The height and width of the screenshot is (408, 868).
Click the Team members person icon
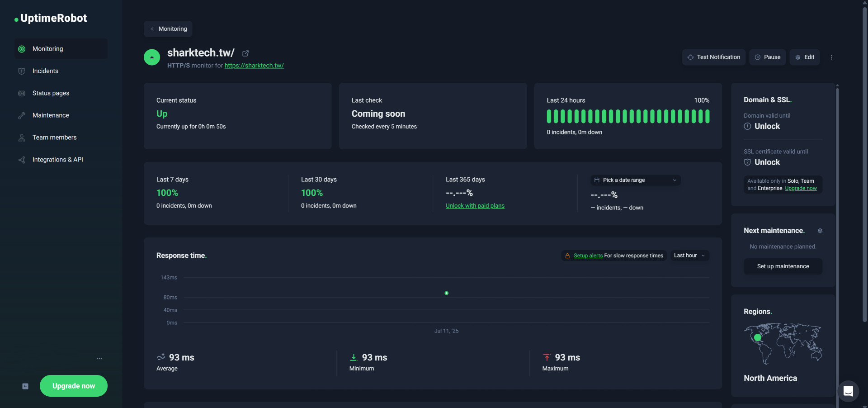coord(22,138)
